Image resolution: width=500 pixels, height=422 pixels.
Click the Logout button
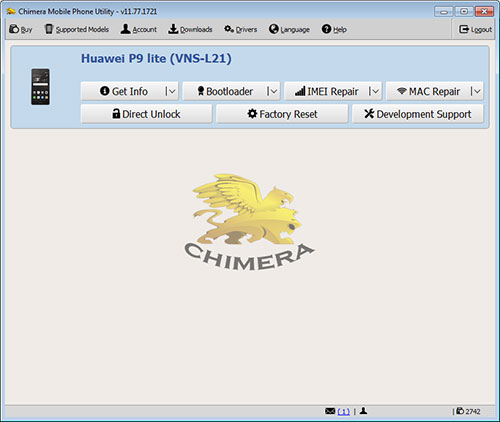click(x=475, y=29)
